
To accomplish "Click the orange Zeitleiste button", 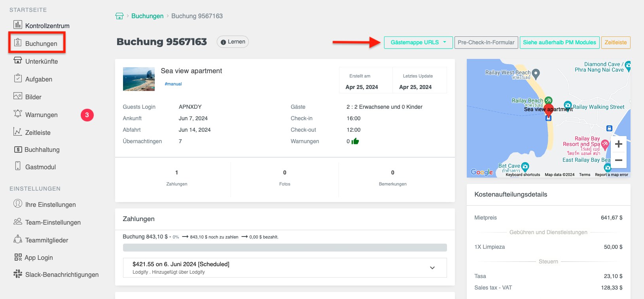I will point(616,42).
